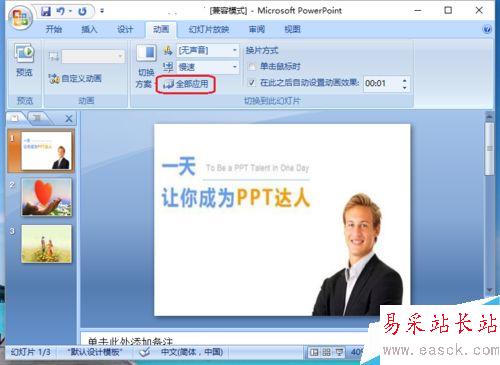Open the undo history dropdown arrow
Image resolution: width=500 pixels, height=365 pixels.
[70, 11]
